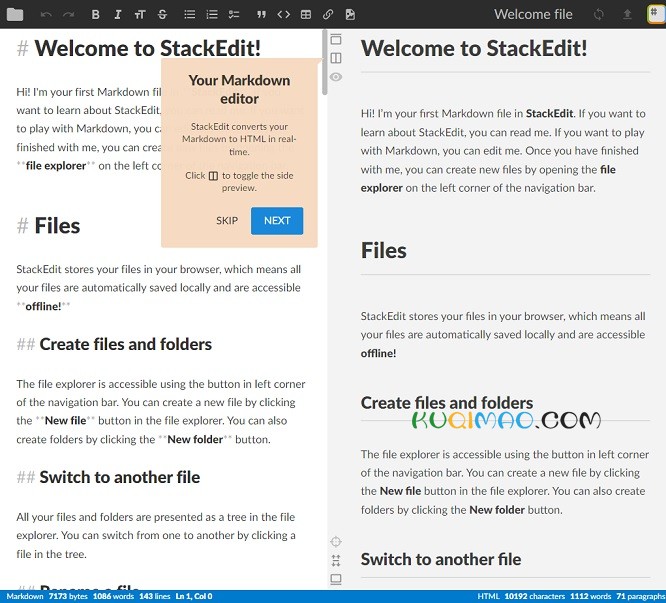Apply strikethrough formatting
The width and height of the screenshot is (666, 603).
[162, 14]
